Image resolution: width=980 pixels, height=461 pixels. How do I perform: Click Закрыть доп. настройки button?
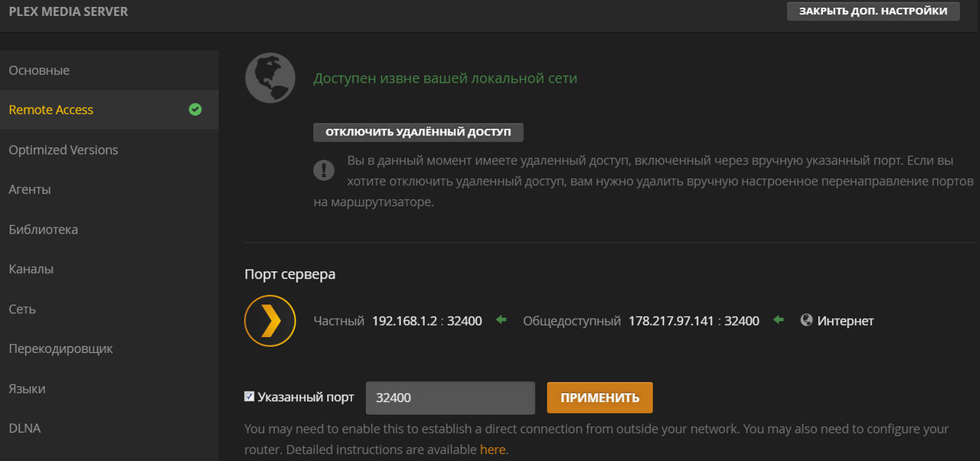[873, 11]
